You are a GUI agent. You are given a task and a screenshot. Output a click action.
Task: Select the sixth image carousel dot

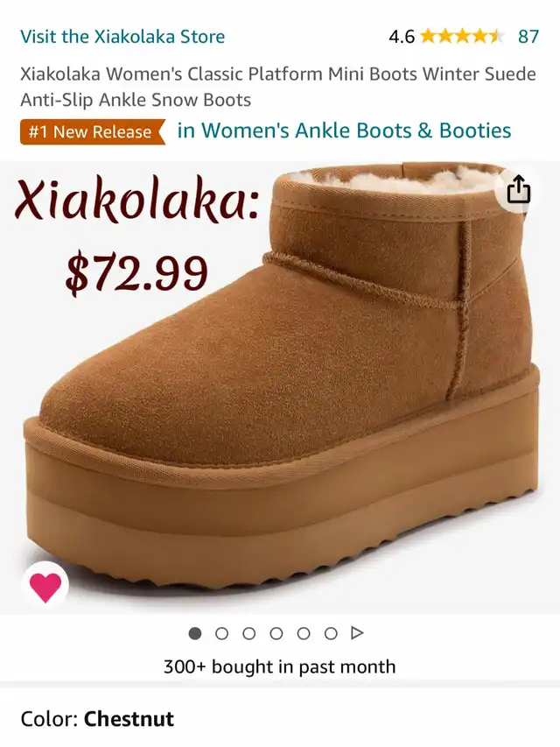point(331,634)
